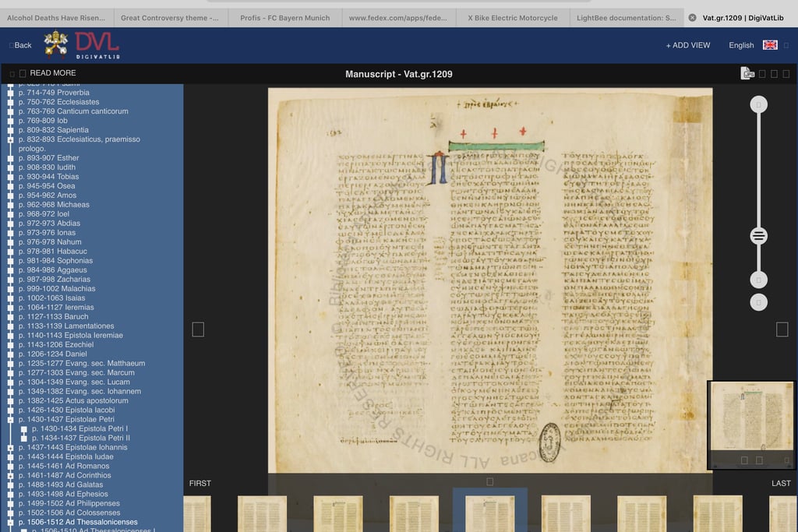The width and height of the screenshot is (798, 532).
Task: Open 'p. 1488-1493 Ad Galatas'
Action: point(61,484)
